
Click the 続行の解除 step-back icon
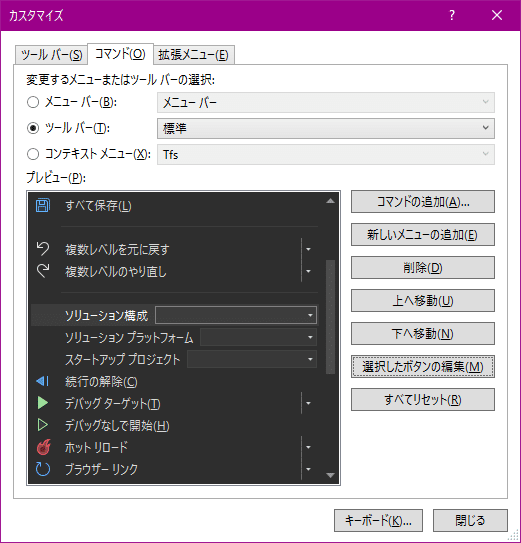click(43, 381)
